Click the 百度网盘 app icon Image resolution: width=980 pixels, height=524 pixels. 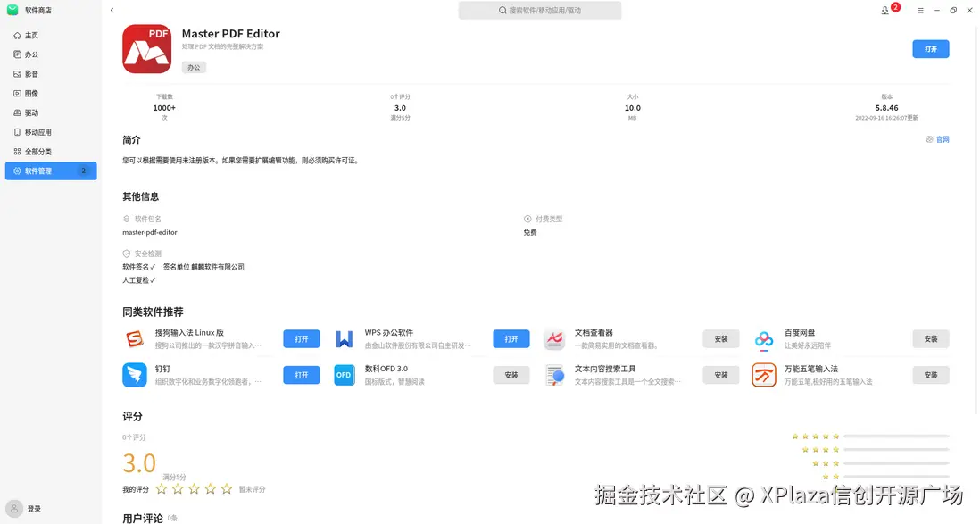pyautogui.click(x=764, y=339)
